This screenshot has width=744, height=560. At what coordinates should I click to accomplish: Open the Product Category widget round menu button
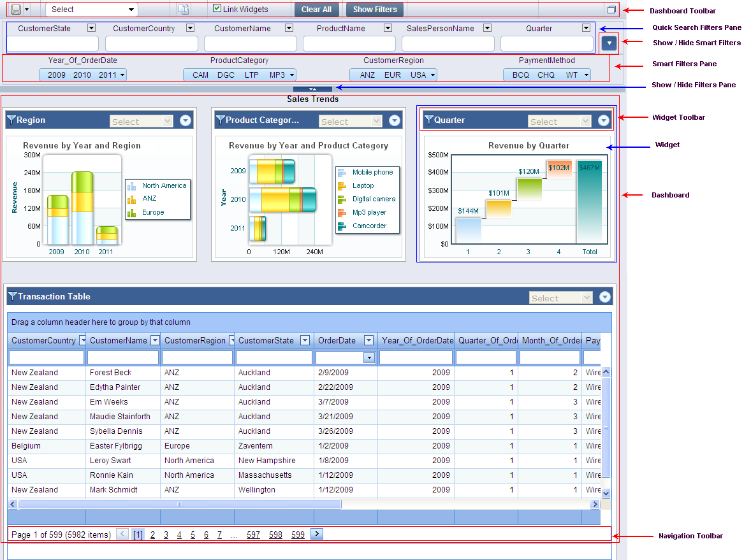(395, 120)
